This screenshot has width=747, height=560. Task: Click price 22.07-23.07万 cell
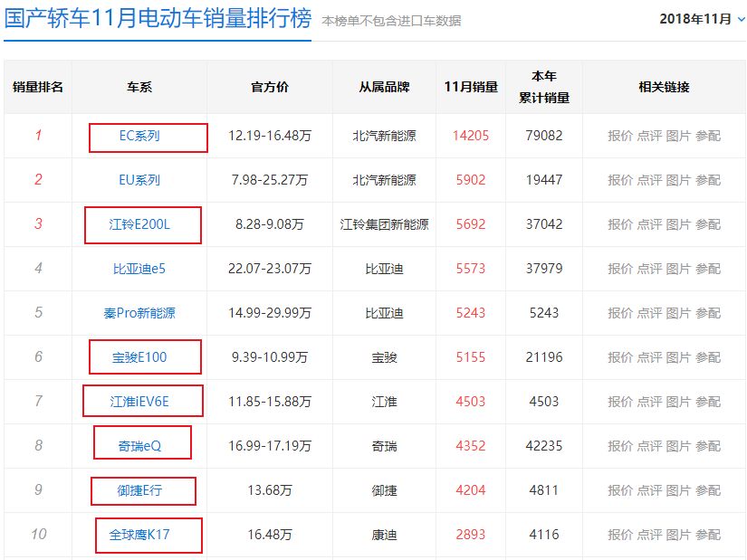pyautogui.click(x=270, y=269)
